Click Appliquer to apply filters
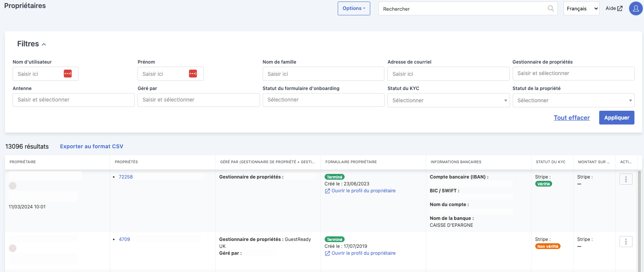This screenshot has width=644, height=272. [x=616, y=118]
